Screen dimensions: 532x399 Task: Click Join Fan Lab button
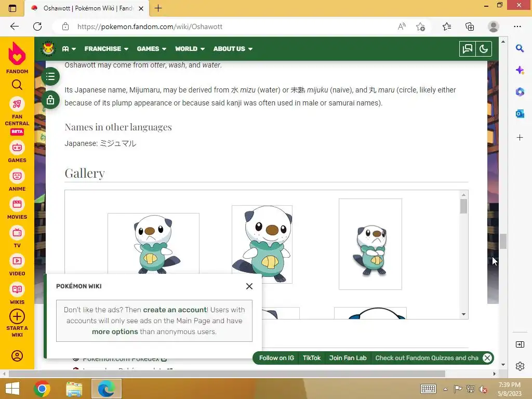tap(348, 358)
